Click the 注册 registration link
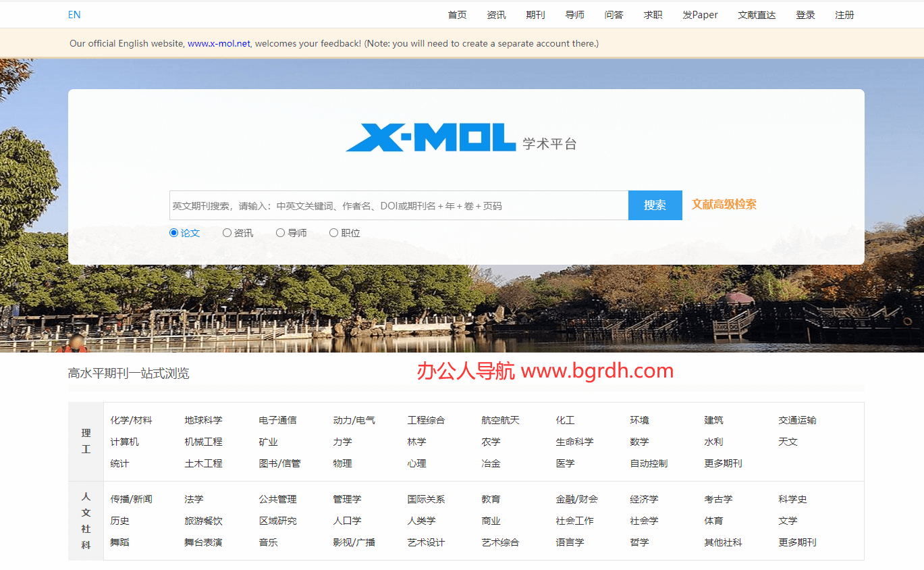The width and height of the screenshot is (924, 570). (844, 14)
